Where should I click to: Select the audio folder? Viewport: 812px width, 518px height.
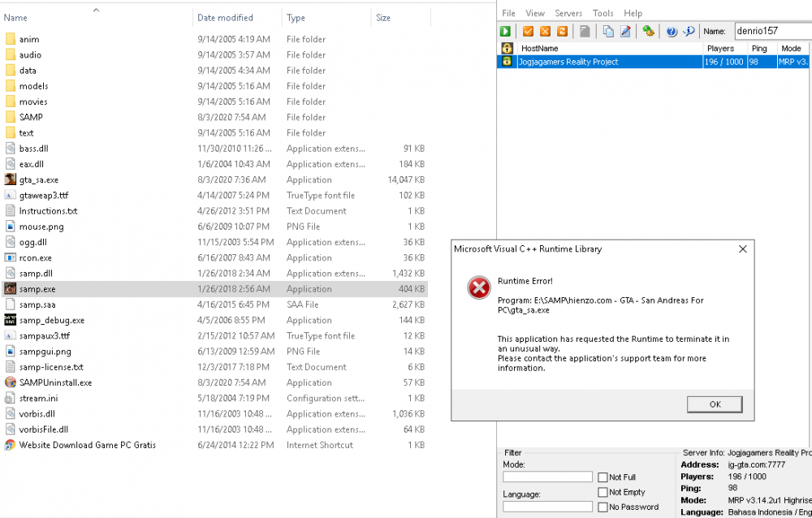pos(214,55)
